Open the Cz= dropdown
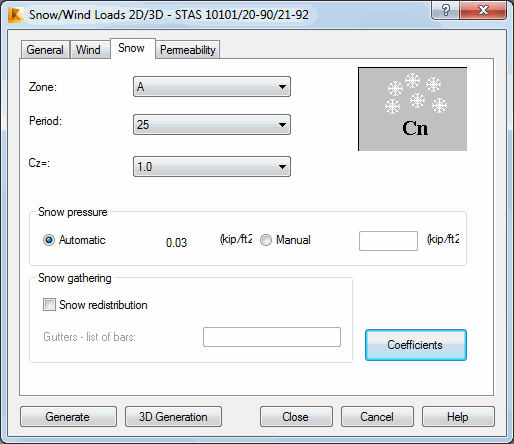The width and height of the screenshot is (514, 444). (x=212, y=166)
